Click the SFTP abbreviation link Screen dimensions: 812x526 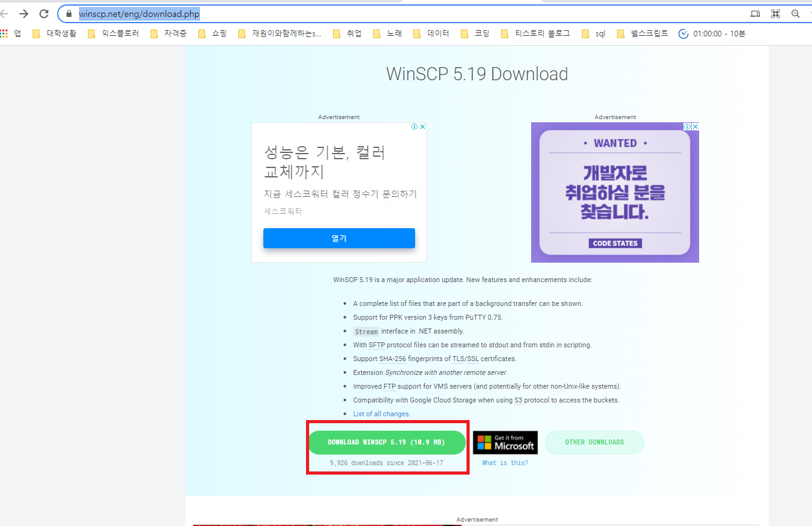(377, 345)
